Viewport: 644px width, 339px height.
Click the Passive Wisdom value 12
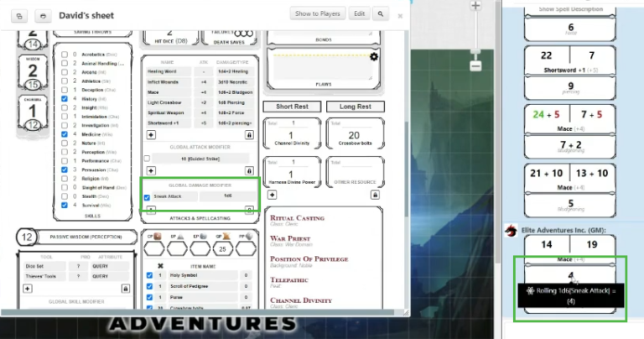click(x=27, y=237)
